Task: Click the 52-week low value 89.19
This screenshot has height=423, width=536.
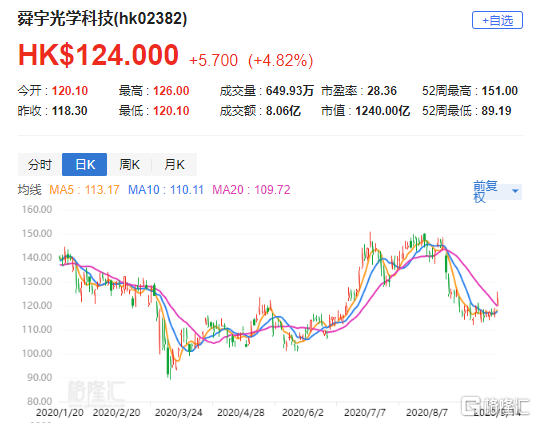Action: pos(496,111)
